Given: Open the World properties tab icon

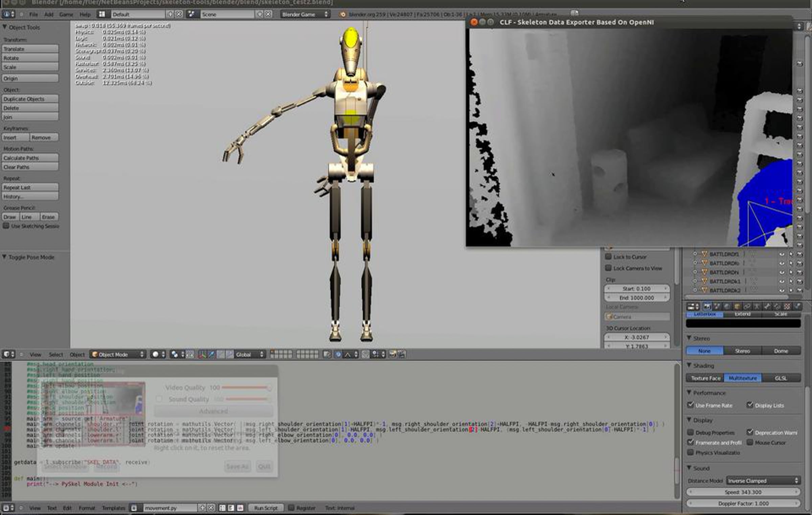Looking at the screenshot, I should point(727,306).
